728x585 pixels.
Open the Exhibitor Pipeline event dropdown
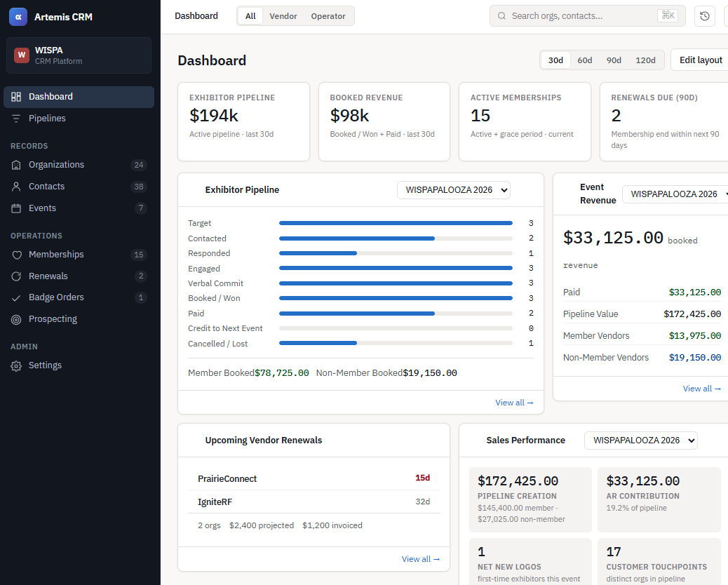click(x=453, y=190)
